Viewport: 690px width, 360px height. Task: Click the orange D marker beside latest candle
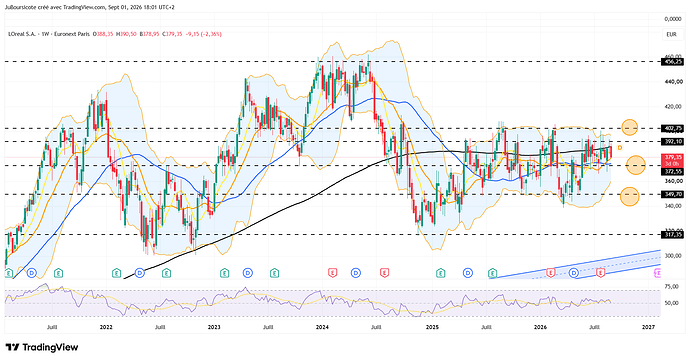point(620,148)
